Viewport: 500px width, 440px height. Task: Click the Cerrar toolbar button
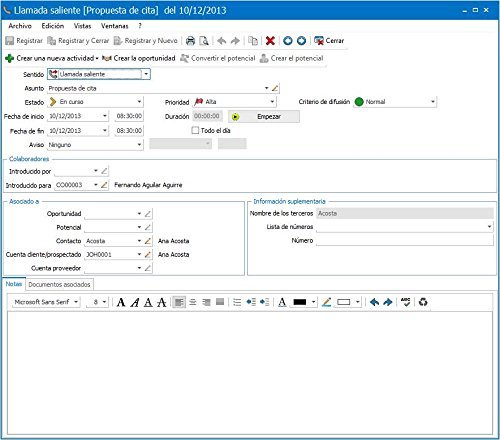[329, 41]
